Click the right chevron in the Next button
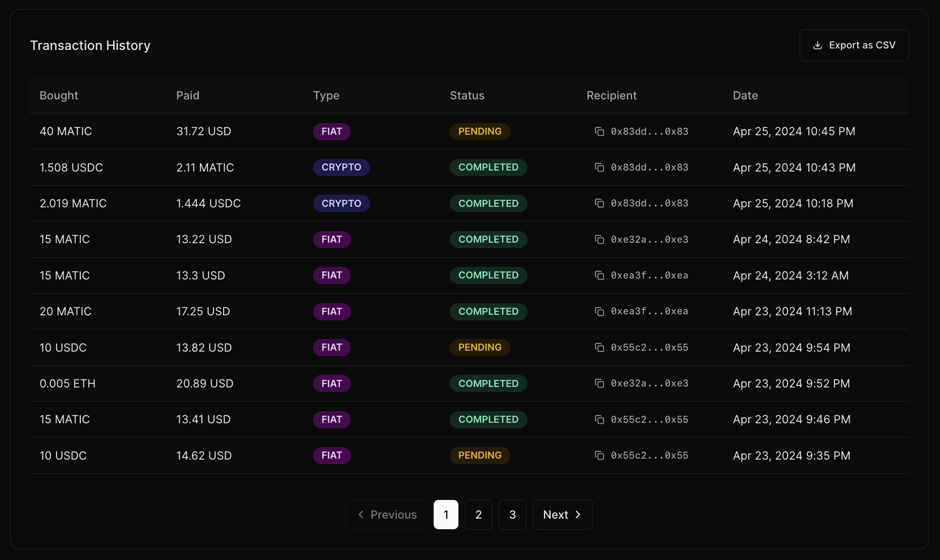This screenshot has width=940, height=560. [x=579, y=515]
